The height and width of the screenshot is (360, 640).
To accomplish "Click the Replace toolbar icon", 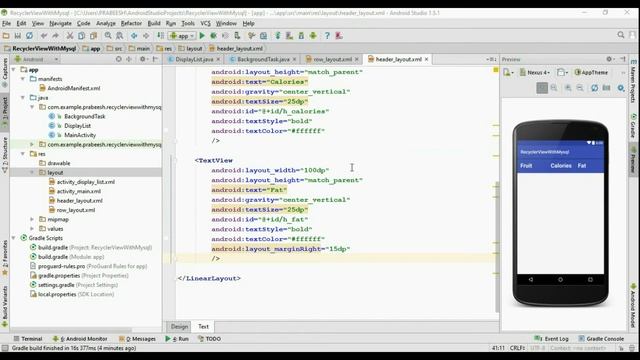I will (x=120, y=36).
